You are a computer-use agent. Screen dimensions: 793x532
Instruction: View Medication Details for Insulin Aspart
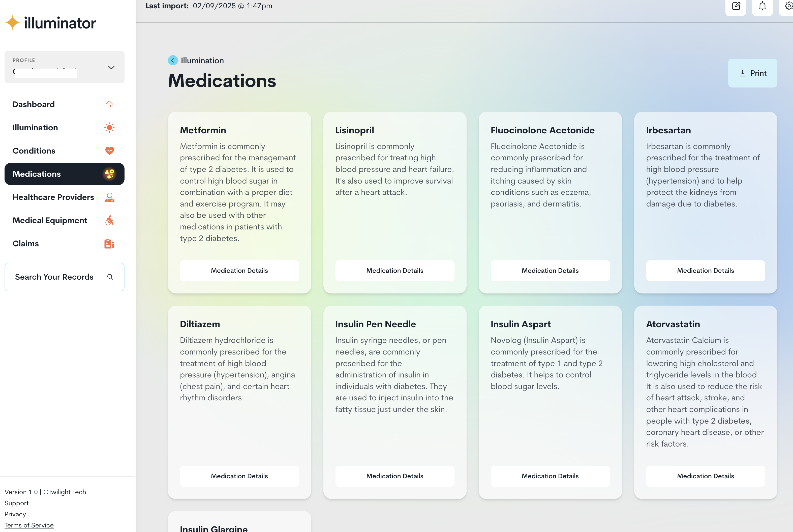[x=550, y=476]
